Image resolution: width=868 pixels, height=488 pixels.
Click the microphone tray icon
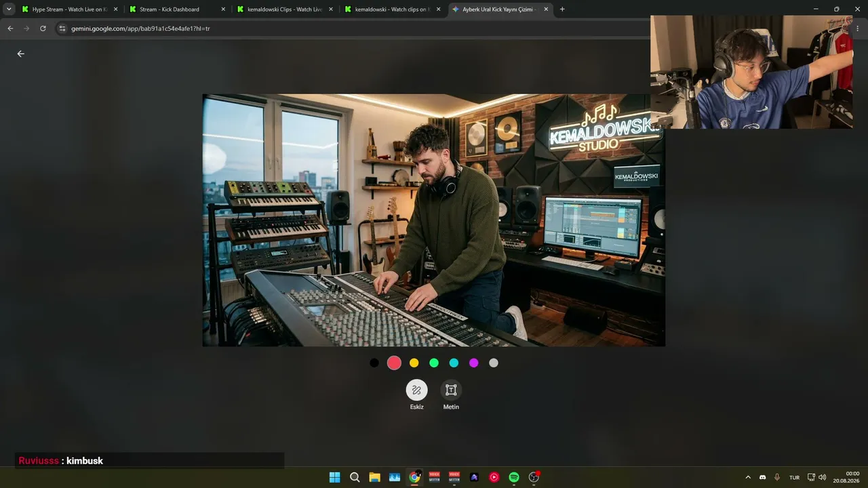coord(777,477)
